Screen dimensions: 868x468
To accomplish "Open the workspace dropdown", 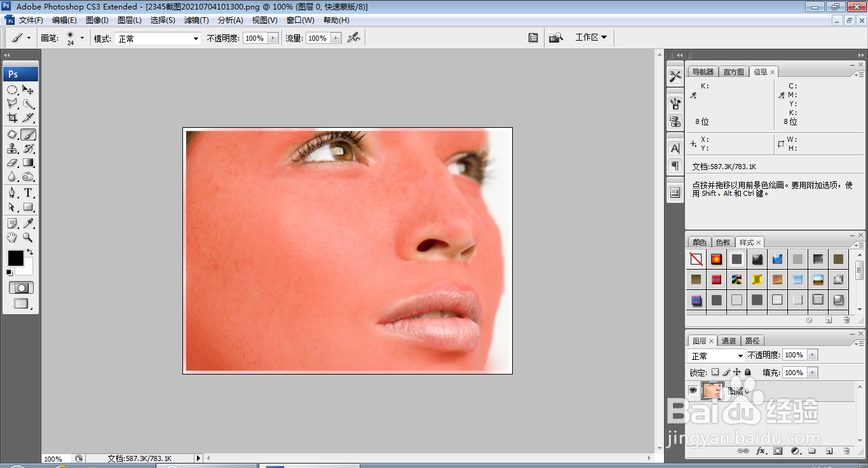I will click(x=591, y=38).
